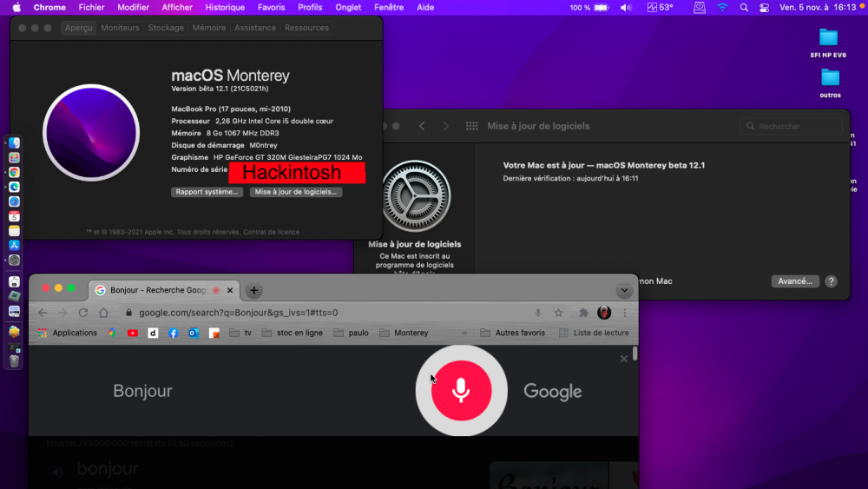
Task: Expand Chrome tab search dropdown arrow
Action: 624,290
